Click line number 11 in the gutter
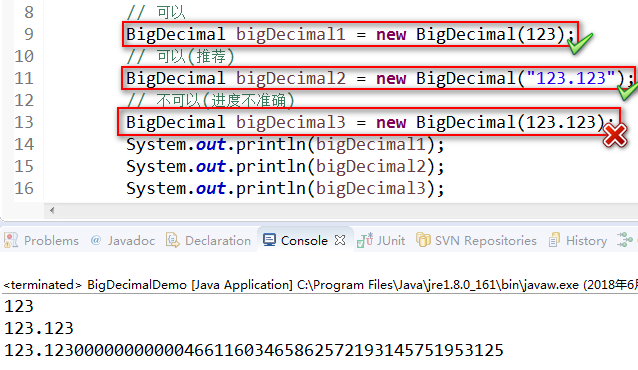 pyautogui.click(x=24, y=78)
